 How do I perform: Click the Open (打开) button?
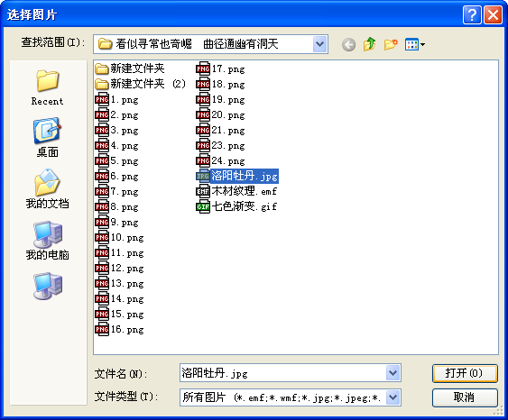click(x=465, y=373)
